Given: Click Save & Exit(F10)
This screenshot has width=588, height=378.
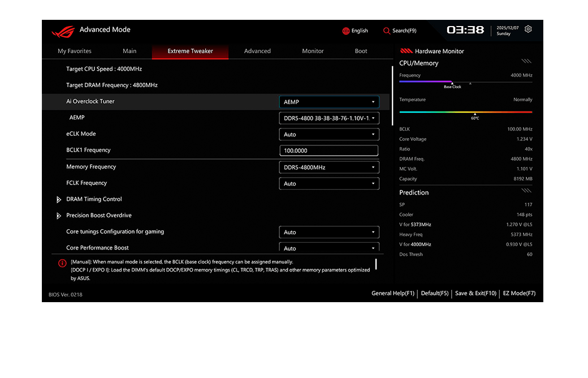Looking at the screenshot, I should click(475, 293).
